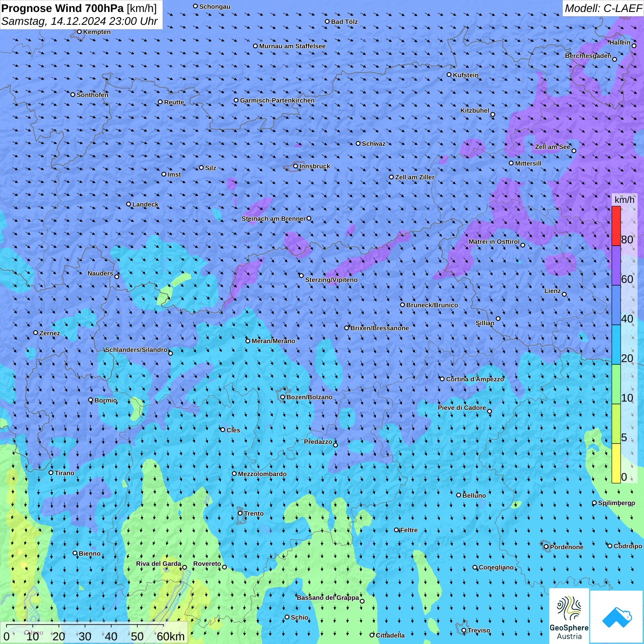Click the cyan 20 km/h legend color

pos(616,345)
